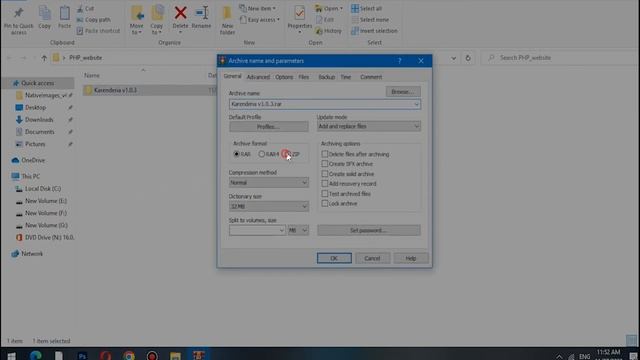Enable Create SFX archive
The width and height of the screenshot is (640, 360).
click(324, 164)
